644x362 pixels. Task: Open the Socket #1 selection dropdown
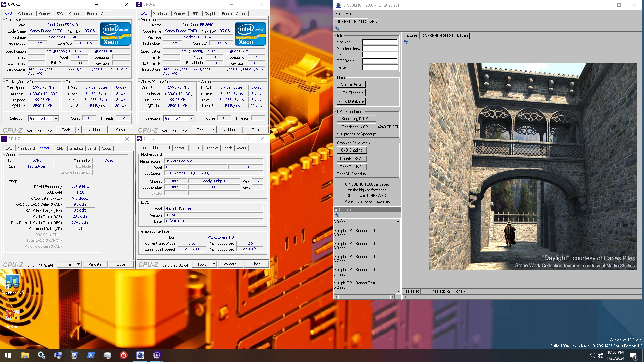(56, 119)
